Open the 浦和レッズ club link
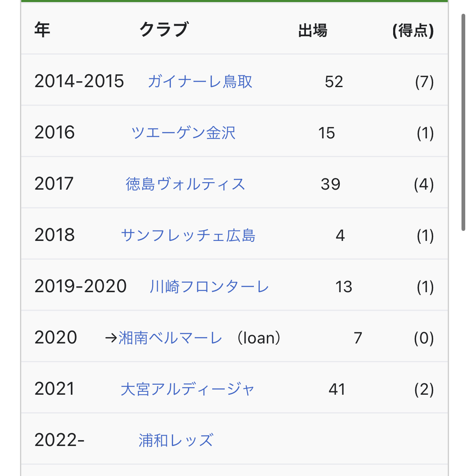Screen dimensions: 469x476 click(x=176, y=441)
